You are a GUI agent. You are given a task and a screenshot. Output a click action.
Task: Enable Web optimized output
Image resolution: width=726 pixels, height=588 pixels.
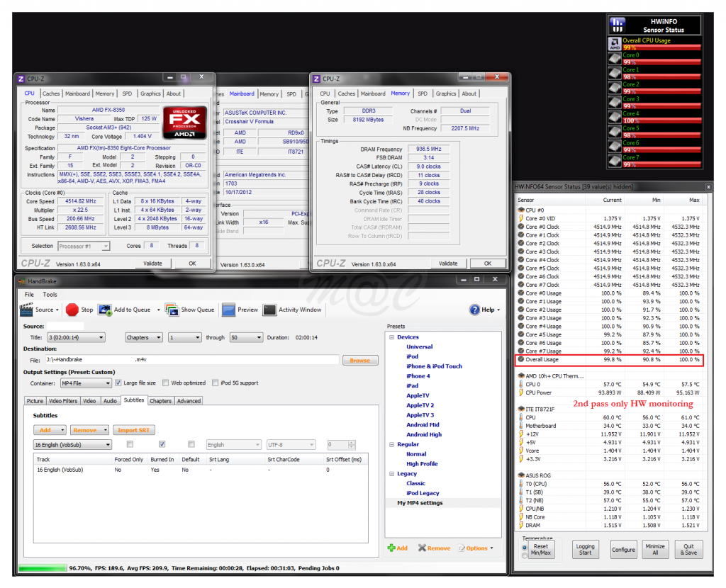click(x=164, y=383)
